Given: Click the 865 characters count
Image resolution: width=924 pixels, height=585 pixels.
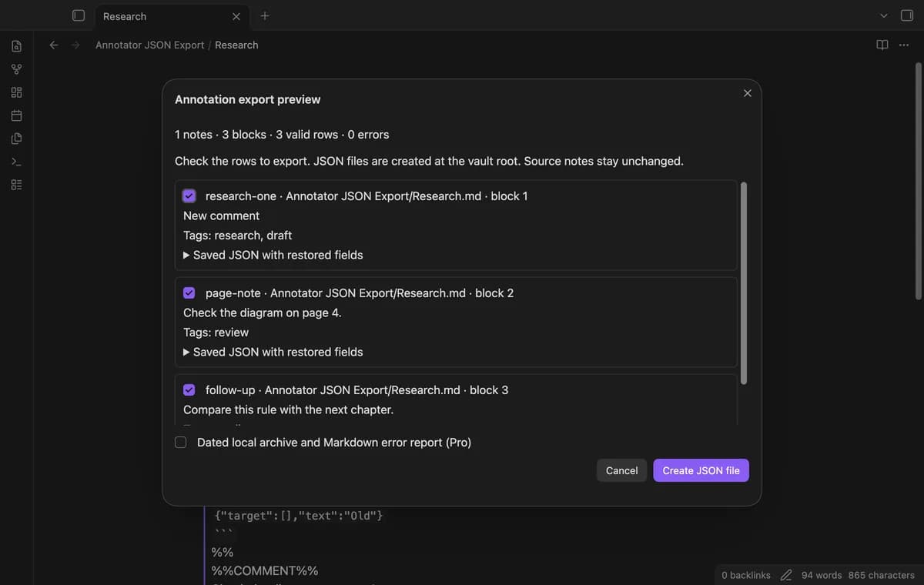Looking at the screenshot, I should coord(882,575).
